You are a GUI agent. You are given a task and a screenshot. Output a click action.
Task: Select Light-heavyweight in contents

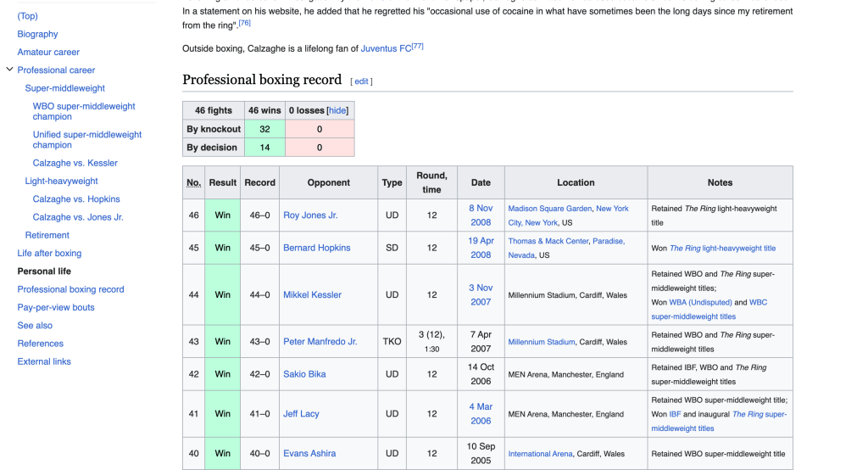click(61, 181)
